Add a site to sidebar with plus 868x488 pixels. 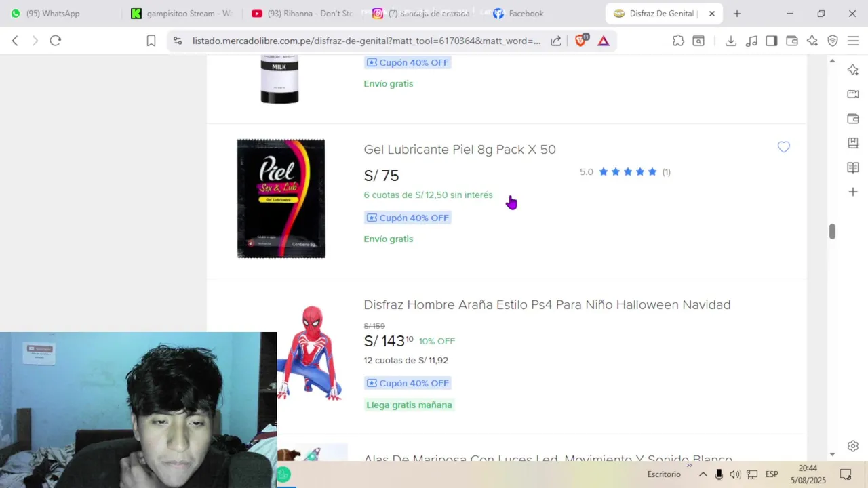[x=853, y=192]
